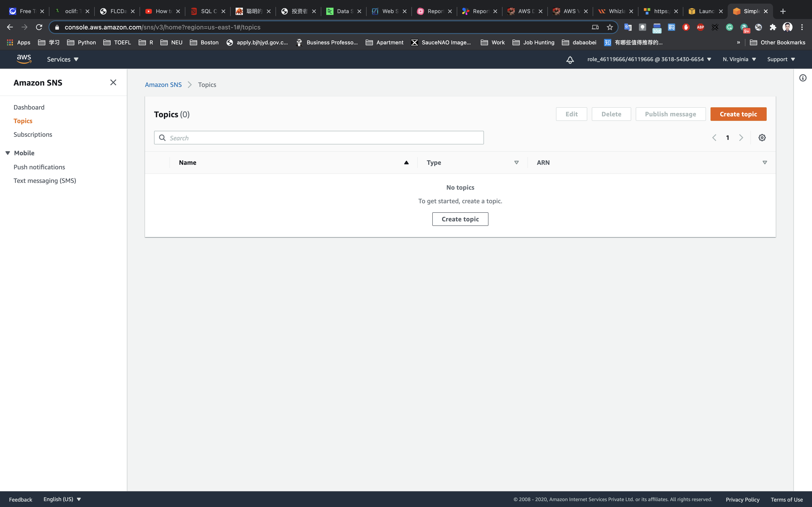Click the AWS logo home icon
The image size is (812, 507).
(x=24, y=59)
